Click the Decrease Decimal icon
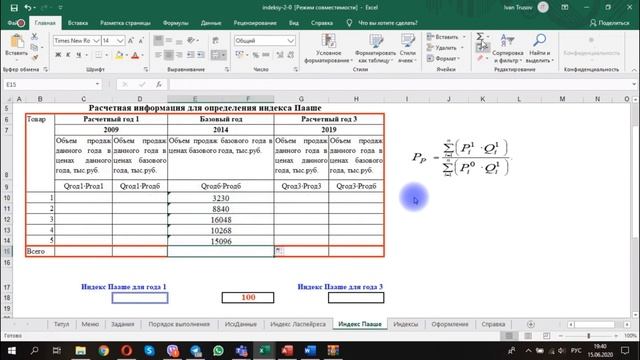 (290, 55)
